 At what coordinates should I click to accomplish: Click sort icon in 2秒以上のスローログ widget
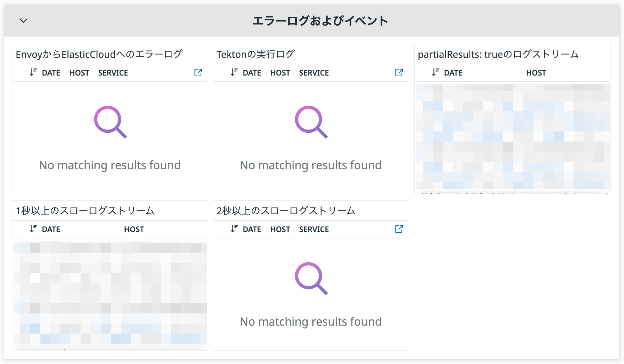point(234,229)
